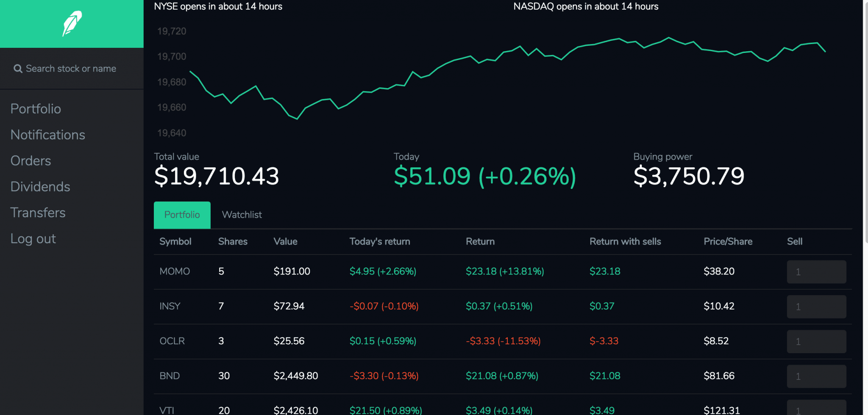Click the INSY sell quantity input

[816, 307]
